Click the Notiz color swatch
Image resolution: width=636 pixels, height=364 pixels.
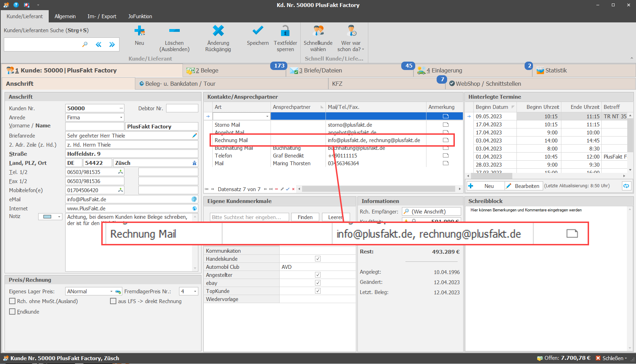47,217
